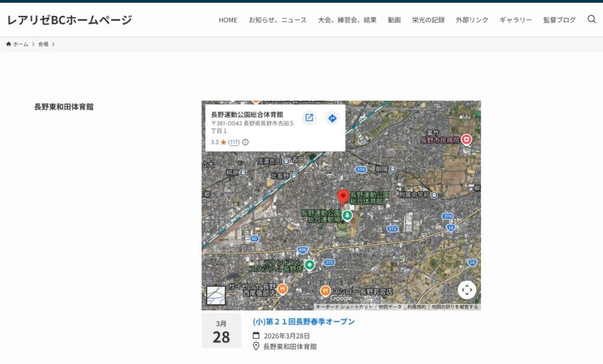The image size is (603, 364).
Task: Click the red location pin on map
Action: pyautogui.click(x=343, y=197)
